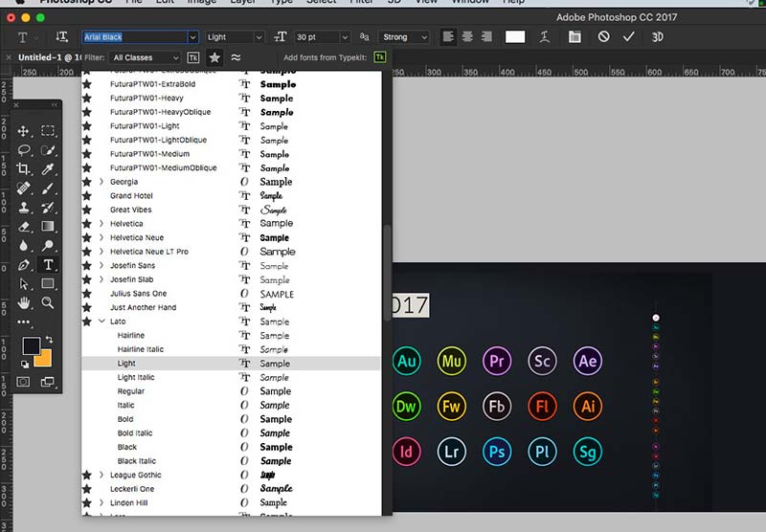Swap foreground and background colors

click(50, 340)
